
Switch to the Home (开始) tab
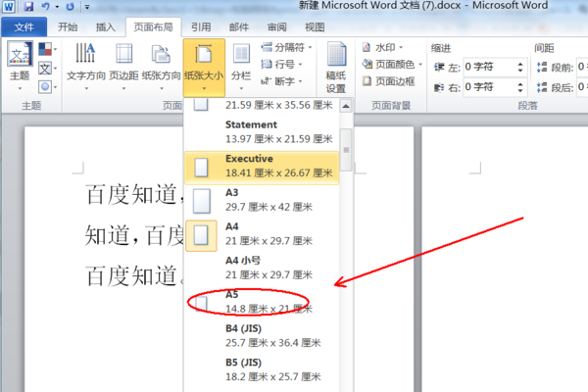68,27
